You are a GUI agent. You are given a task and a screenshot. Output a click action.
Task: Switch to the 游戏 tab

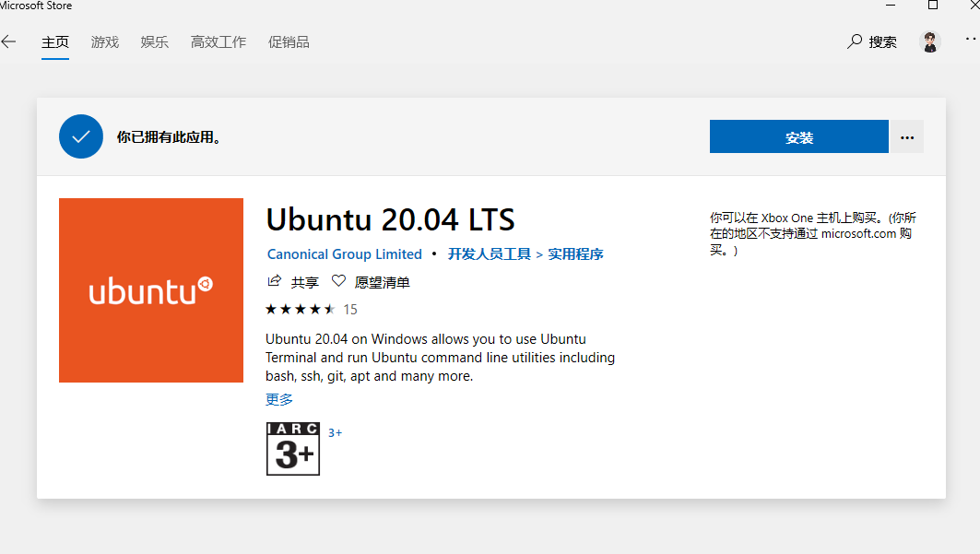click(104, 42)
